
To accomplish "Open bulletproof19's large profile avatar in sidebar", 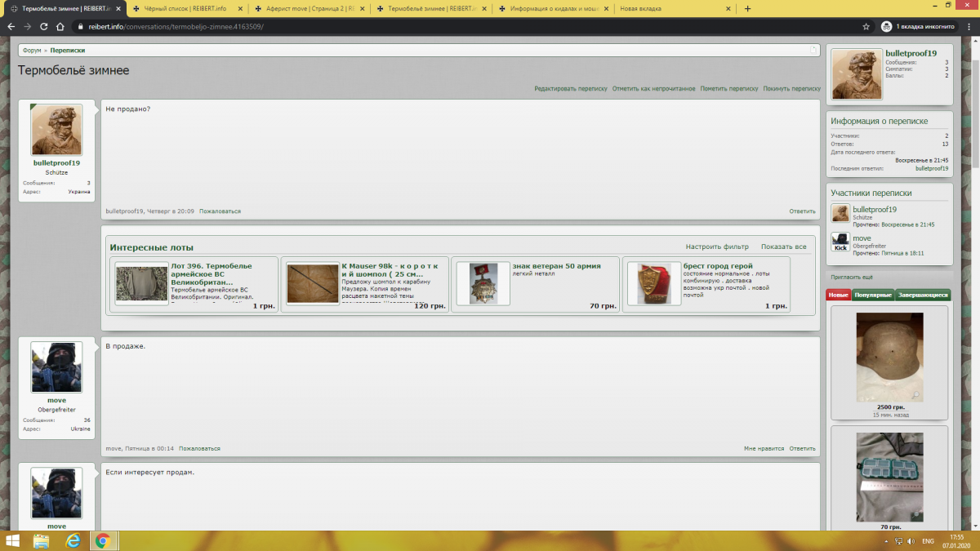I will coord(857,74).
